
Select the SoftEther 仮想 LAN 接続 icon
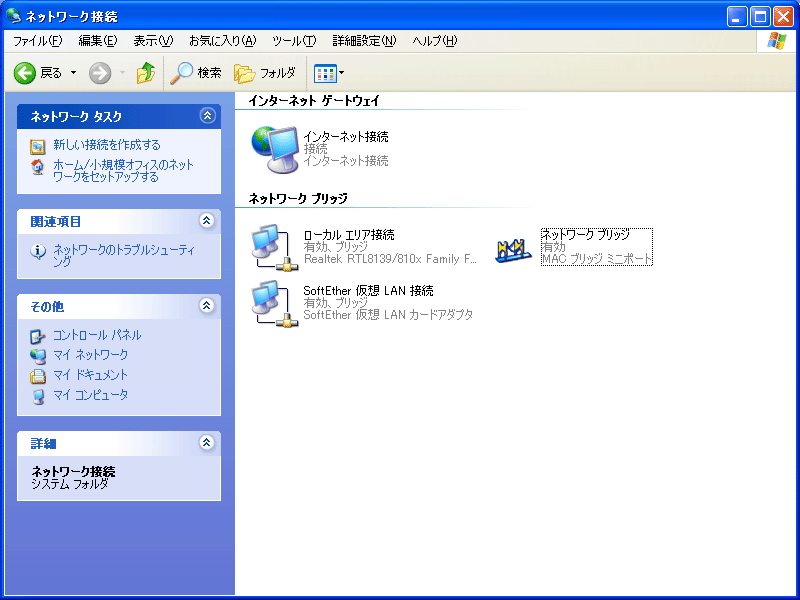click(x=274, y=304)
